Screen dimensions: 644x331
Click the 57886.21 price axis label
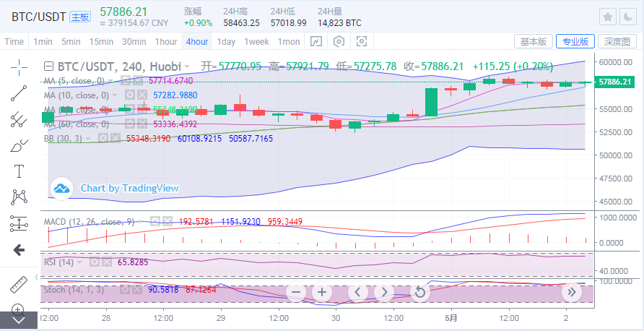tap(616, 82)
